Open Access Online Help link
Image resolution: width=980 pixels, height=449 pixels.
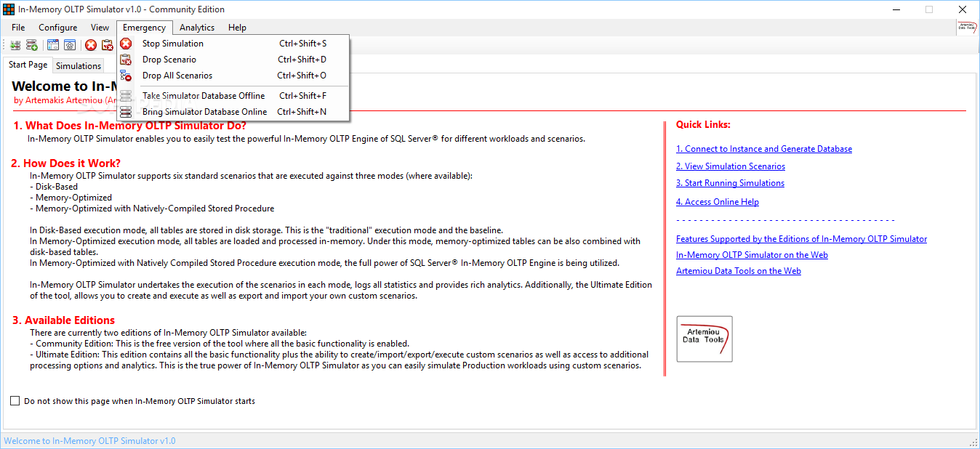coord(718,202)
